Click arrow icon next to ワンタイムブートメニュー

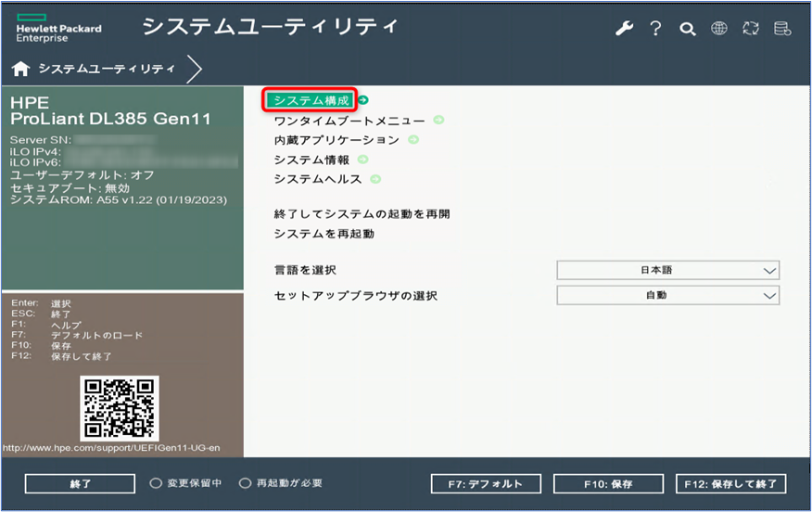point(438,120)
